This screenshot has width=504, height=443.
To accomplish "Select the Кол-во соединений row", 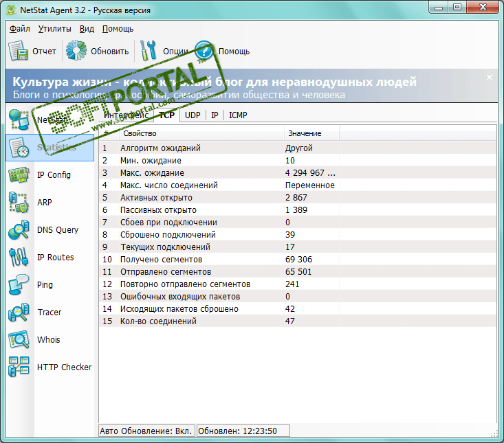I will tap(298, 321).
